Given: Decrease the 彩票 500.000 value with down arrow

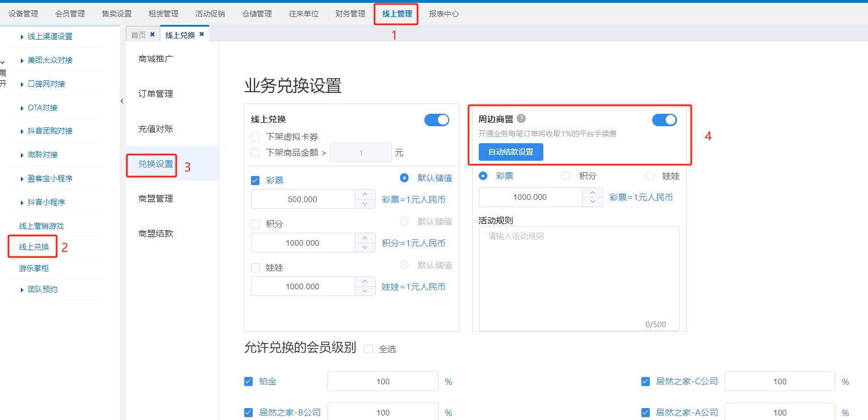Looking at the screenshot, I should click(x=365, y=204).
